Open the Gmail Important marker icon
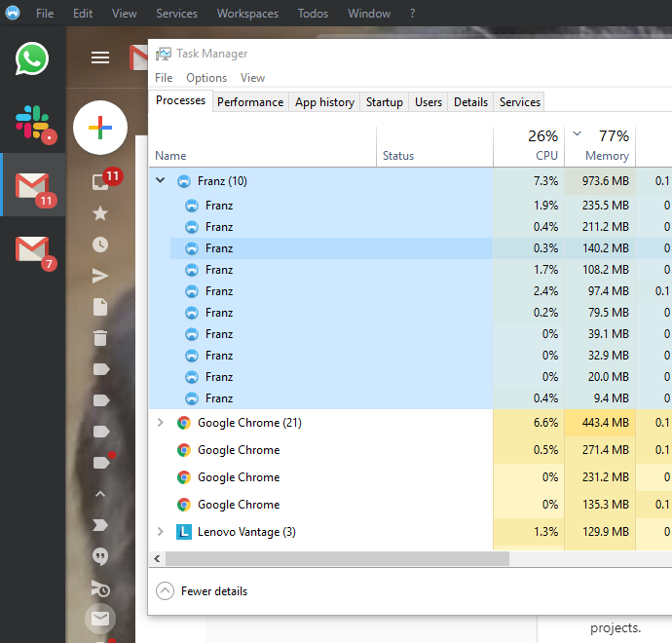 pyautogui.click(x=100, y=525)
